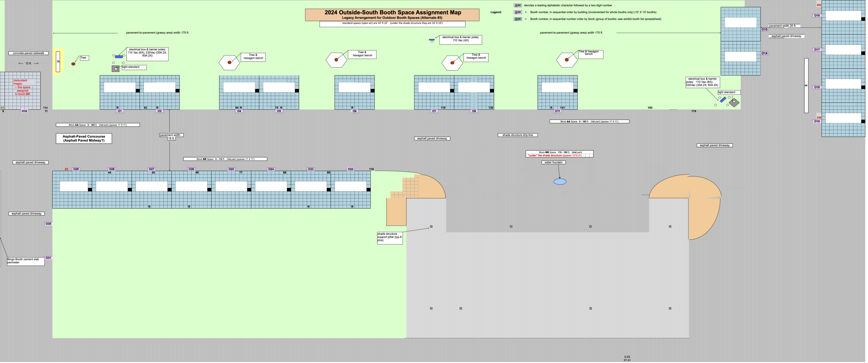Select booth label O29
This screenshot has width=868, height=363.
click(76, 169)
